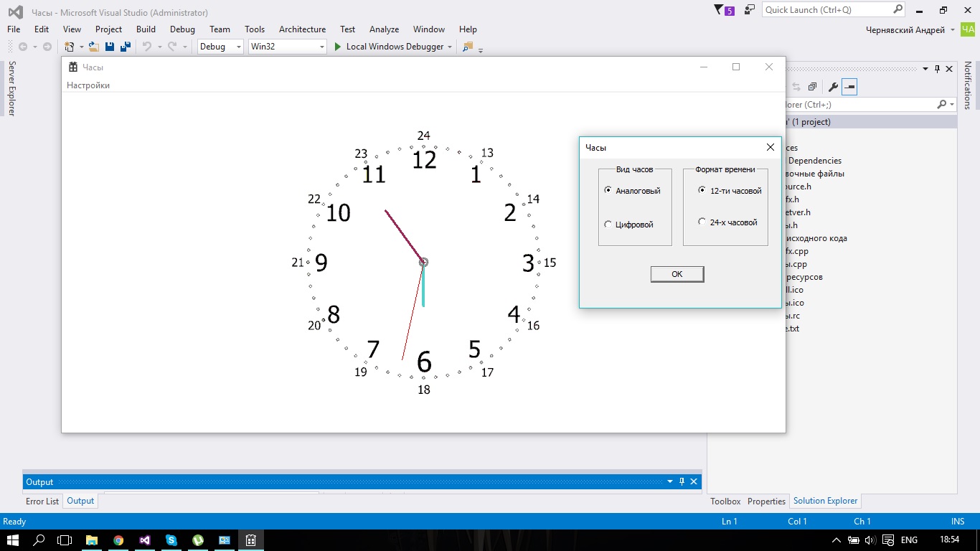Toggle Preview Selected Items in Solution Explorer
The image size is (980, 551).
click(849, 87)
